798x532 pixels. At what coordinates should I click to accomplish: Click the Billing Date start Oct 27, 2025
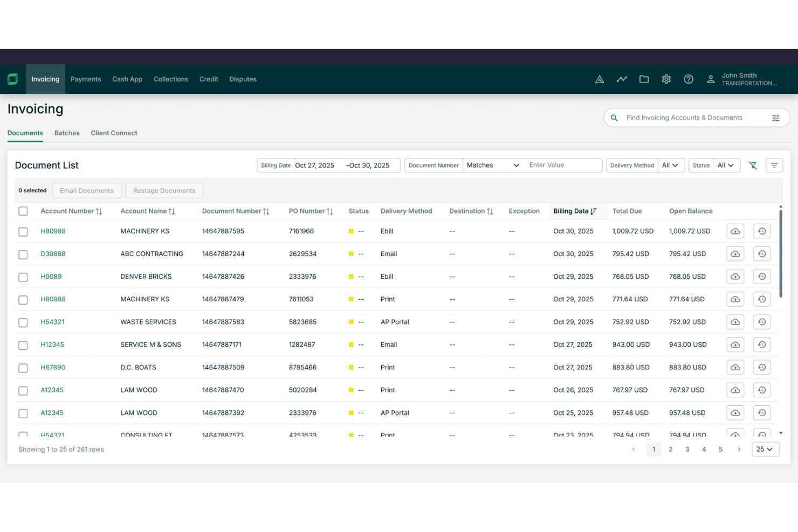point(315,165)
